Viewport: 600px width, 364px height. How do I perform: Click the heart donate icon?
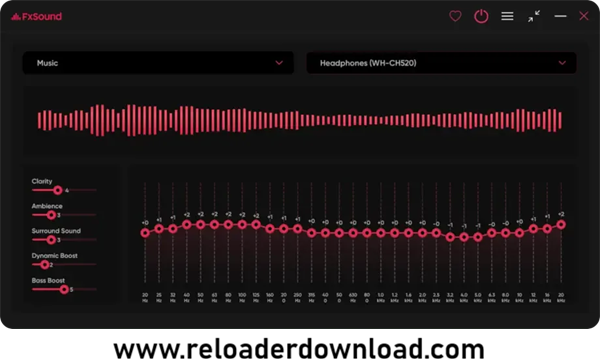pos(455,16)
